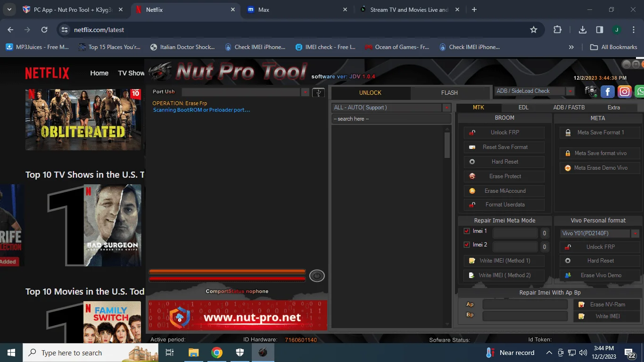Click Meta Save Format 1
The image size is (644, 362).
(x=600, y=132)
